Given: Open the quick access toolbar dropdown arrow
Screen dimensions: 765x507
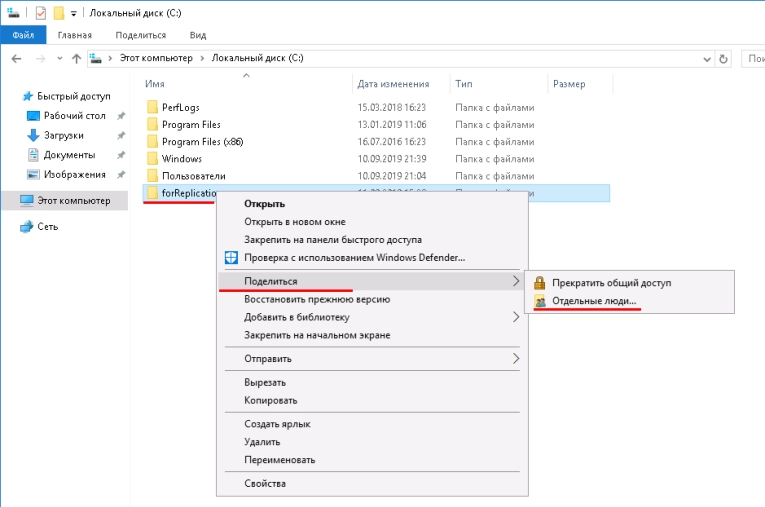Looking at the screenshot, I should [74, 14].
